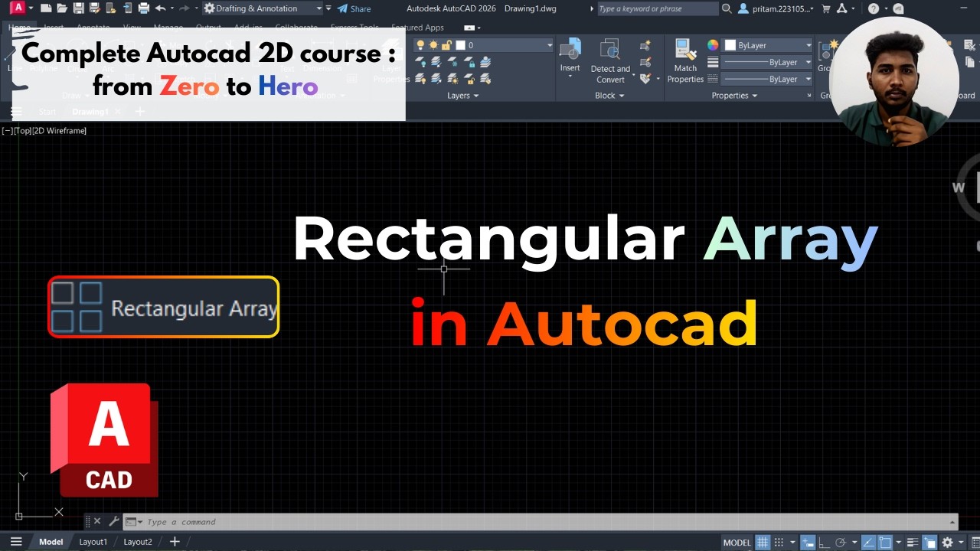980x551 pixels.
Task: Click the Plot printer icon
Action: point(143,8)
